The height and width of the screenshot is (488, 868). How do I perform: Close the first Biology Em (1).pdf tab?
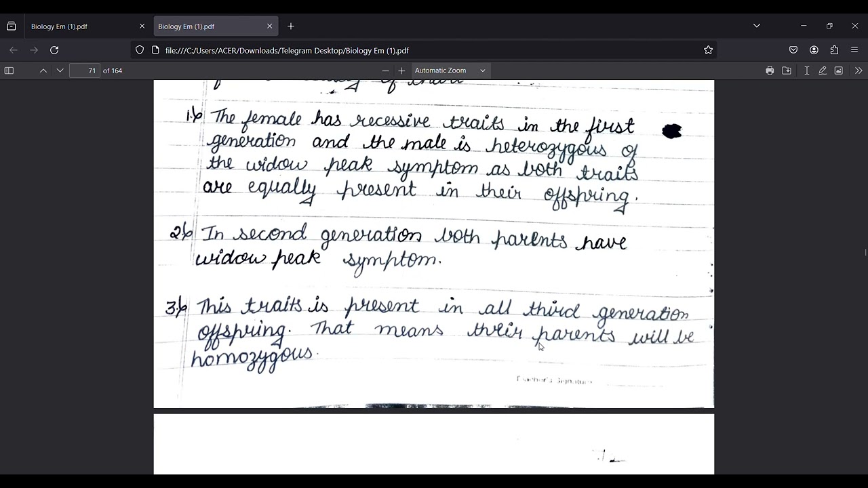[142, 26]
